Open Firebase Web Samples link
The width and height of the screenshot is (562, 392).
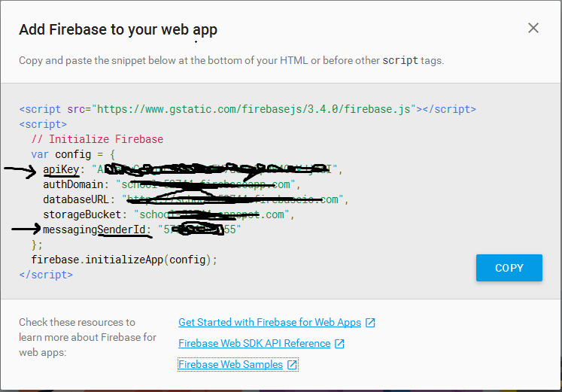pos(230,364)
